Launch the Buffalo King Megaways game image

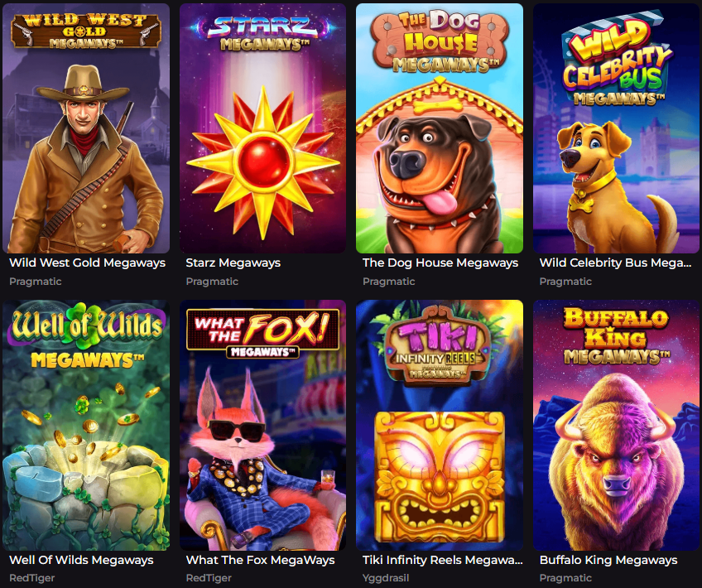click(616, 425)
